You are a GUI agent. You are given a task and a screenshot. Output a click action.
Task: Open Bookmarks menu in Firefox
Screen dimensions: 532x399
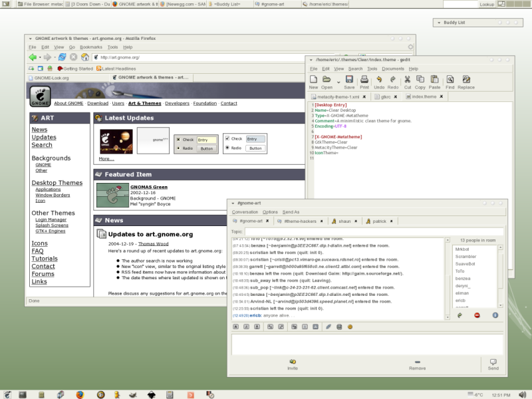click(x=91, y=47)
